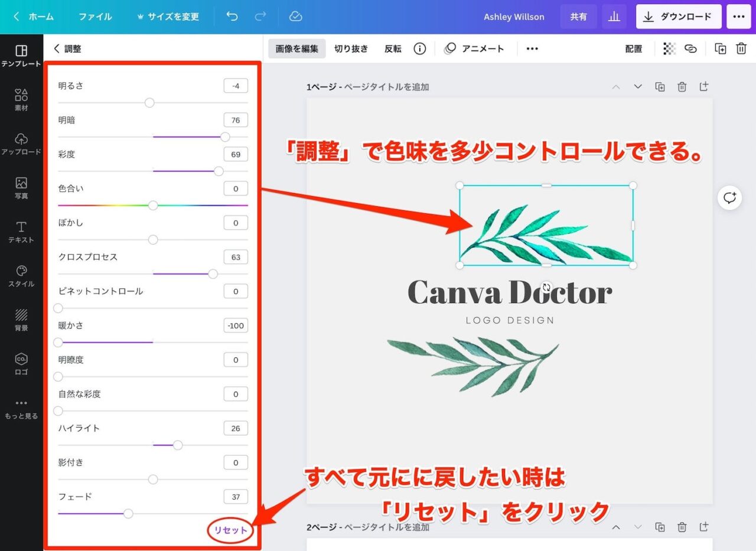The width and height of the screenshot is (756, 551).
Task: Click the add comment bubble icon
Action: tap(730, 197)
